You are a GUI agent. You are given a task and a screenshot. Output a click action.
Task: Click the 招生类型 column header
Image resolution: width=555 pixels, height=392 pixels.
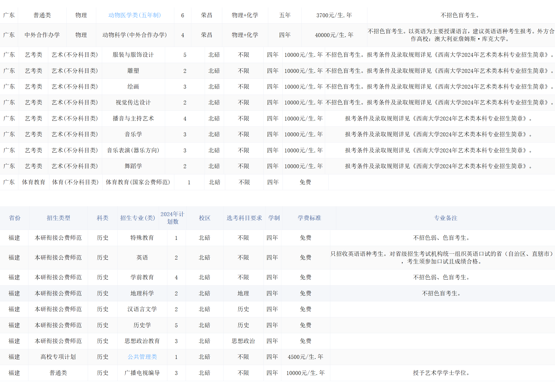point(58,218)
